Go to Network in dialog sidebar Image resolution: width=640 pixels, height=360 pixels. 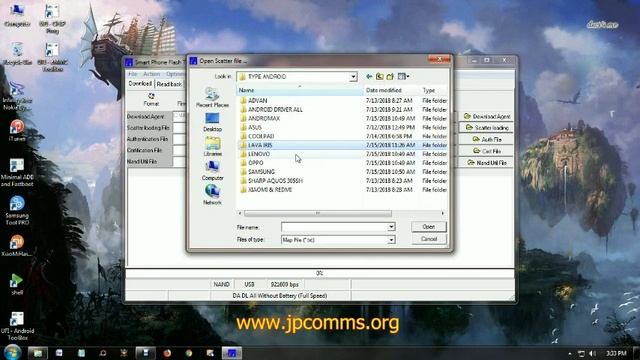212,195
